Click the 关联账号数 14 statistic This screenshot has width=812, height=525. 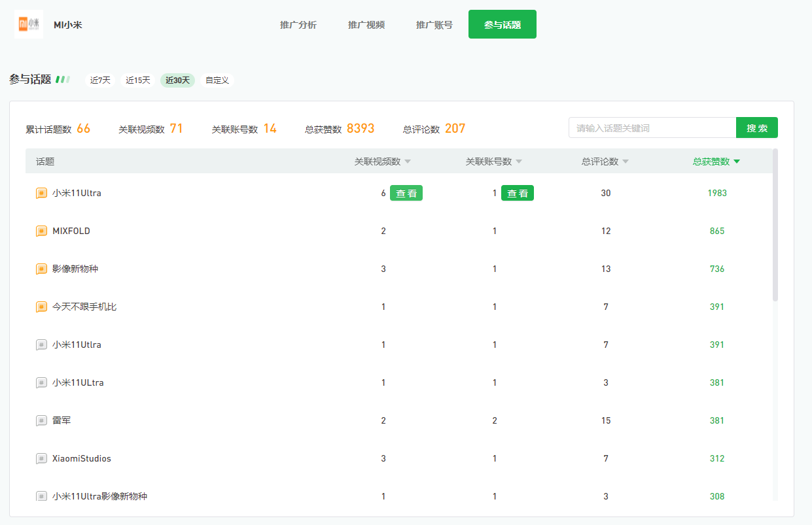[x=244, y=129]
